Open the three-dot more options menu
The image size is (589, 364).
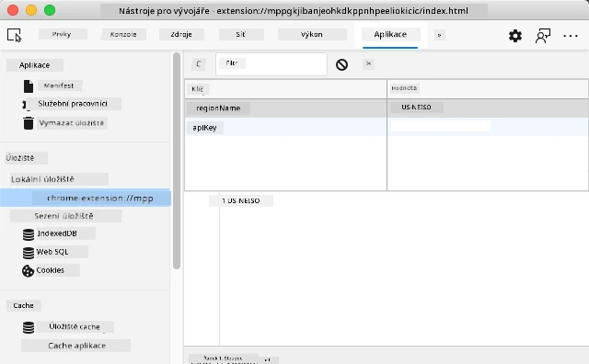(x=571, y=36)
